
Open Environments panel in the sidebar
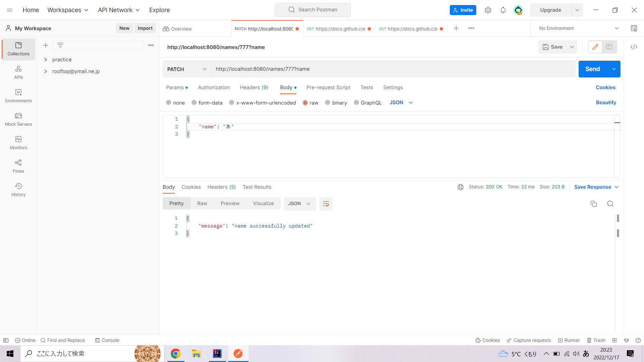(x=18, y=96)
